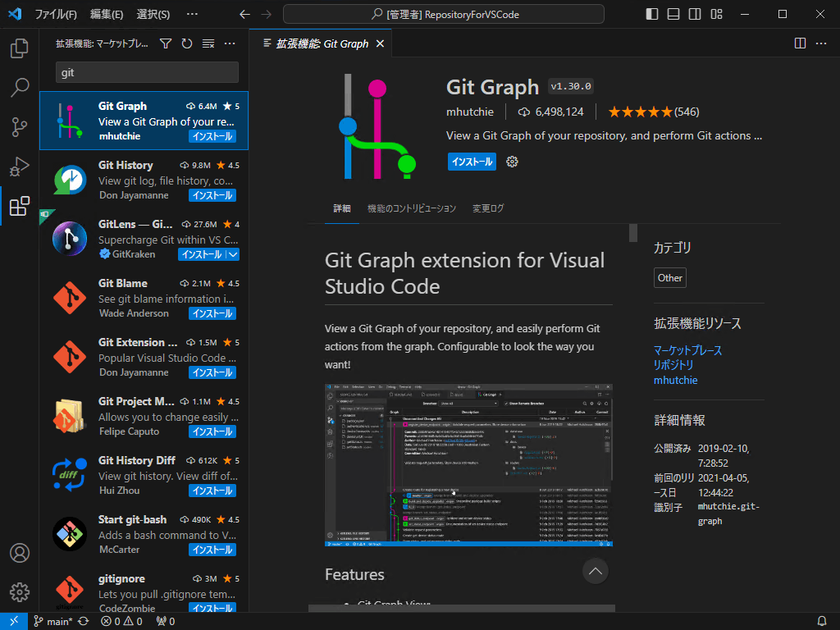
Task: Install the Start git-bash extension
Action: pos(212,550)
